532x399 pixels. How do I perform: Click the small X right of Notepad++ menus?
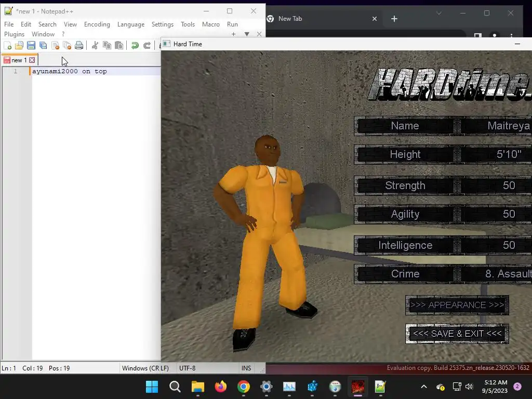pos(259,34)
